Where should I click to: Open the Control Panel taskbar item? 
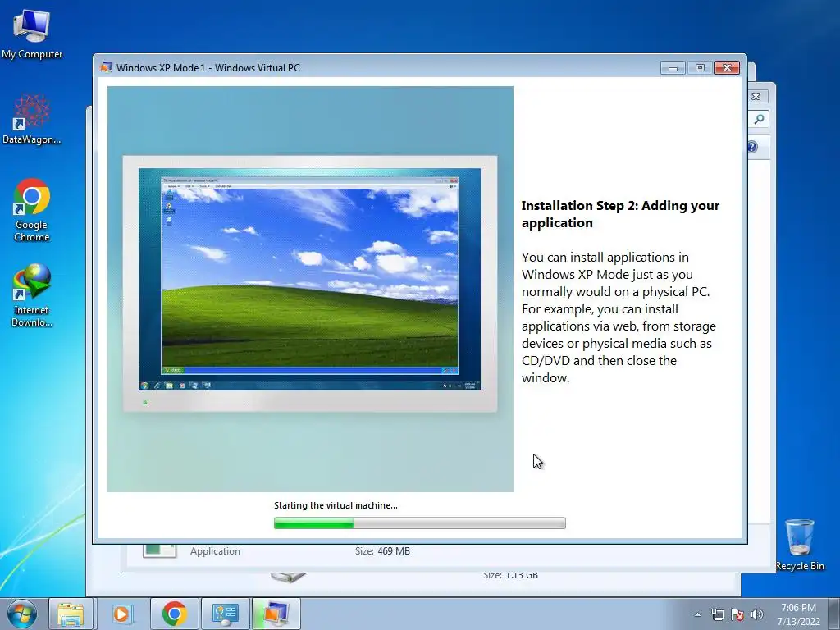tap(225, 614)
